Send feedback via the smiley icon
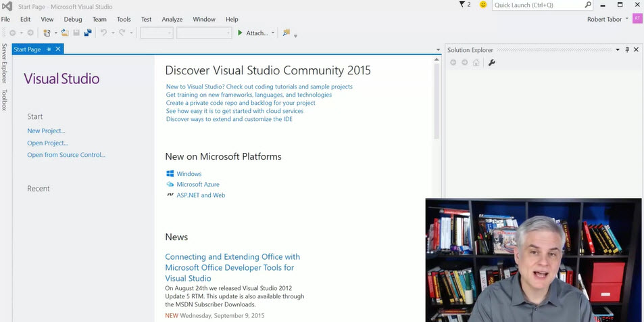This screenshot has height=322, width=644. 483,5
